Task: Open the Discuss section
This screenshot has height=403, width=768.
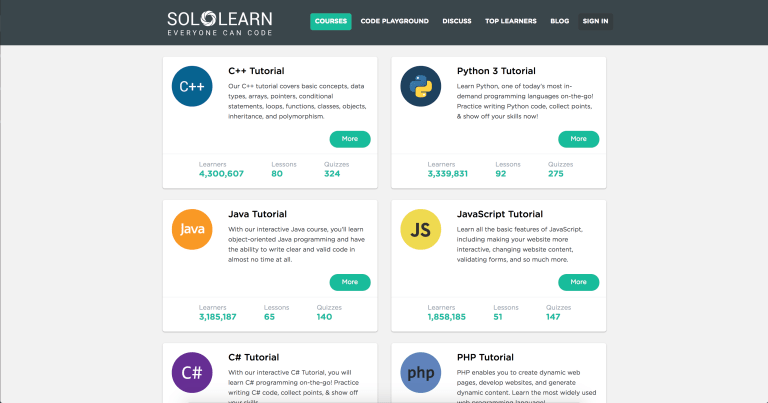Action: (x=456, y=21)
